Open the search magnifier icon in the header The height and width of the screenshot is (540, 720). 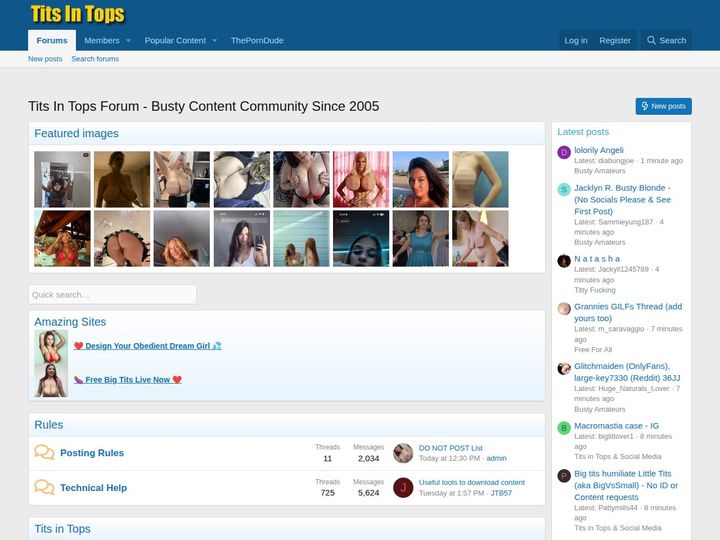[x=651, y=40]
